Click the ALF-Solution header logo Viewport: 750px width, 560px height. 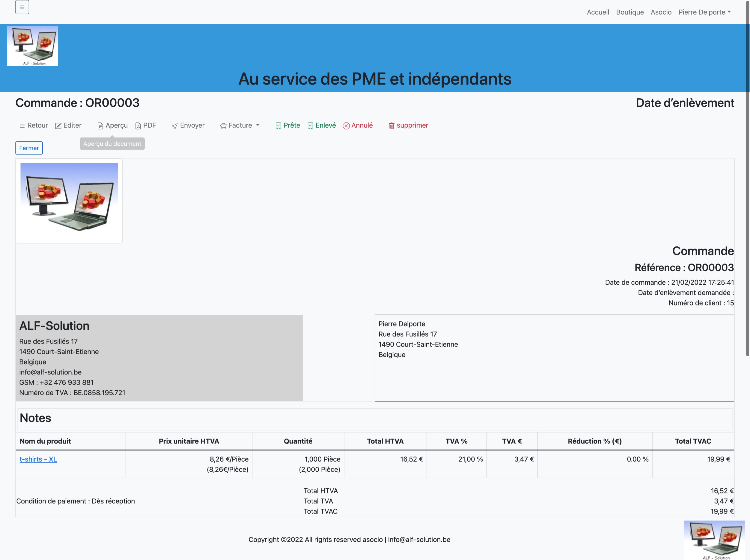[x=32, y=46]
